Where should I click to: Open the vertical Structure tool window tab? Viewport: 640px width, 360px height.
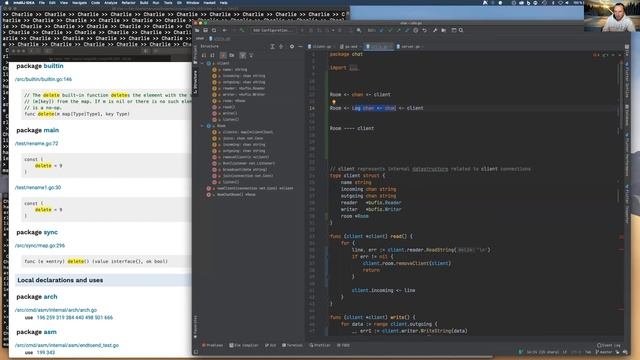(x=195, y=82)
